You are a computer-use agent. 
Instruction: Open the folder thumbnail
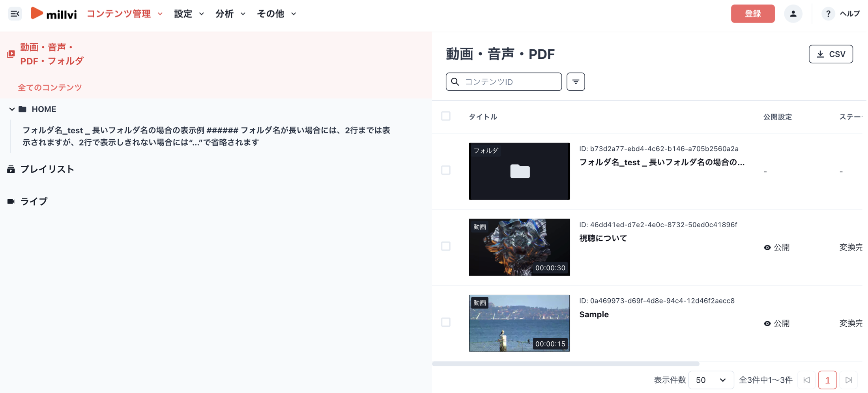(519, 171)
